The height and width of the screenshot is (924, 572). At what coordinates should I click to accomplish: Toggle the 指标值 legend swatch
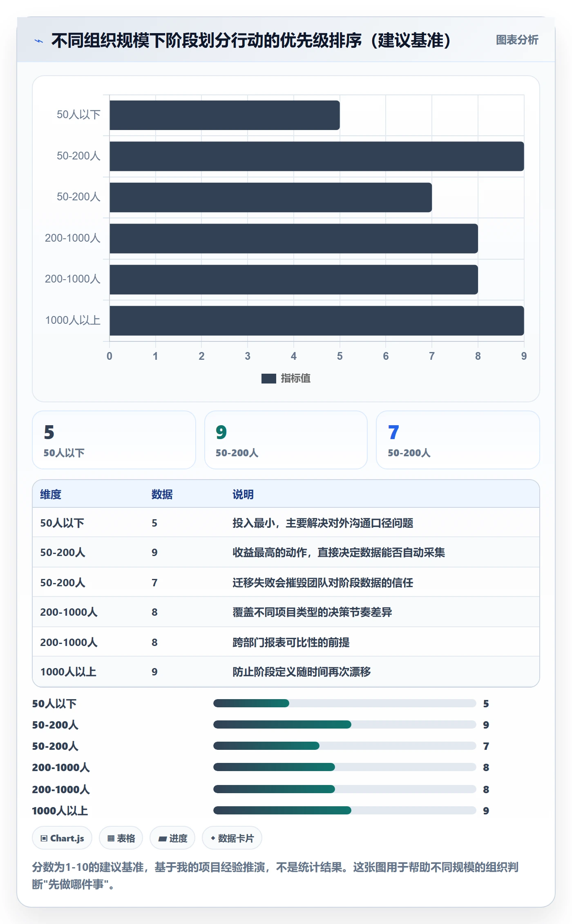click(269, 379)
